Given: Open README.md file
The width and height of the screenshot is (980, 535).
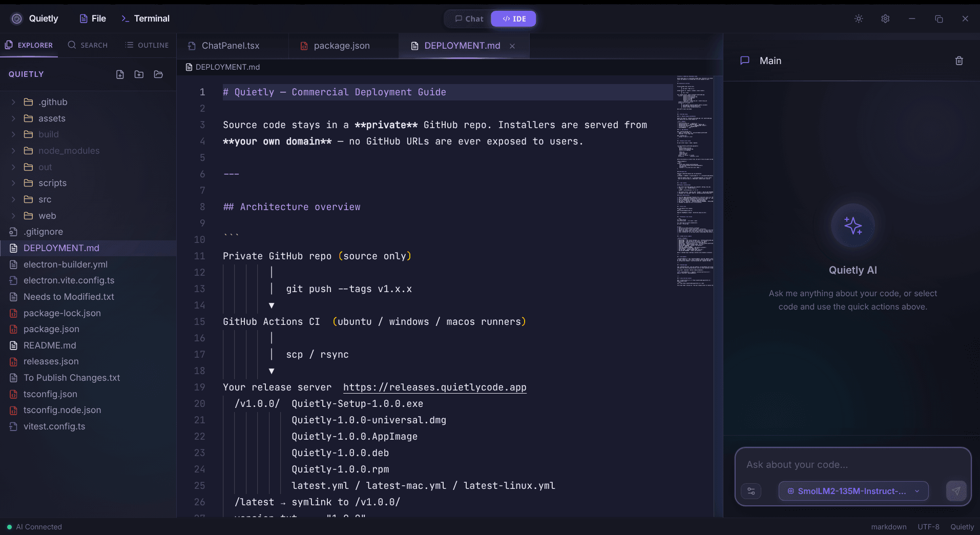Looking at the screenshot, I should point(88,345).
